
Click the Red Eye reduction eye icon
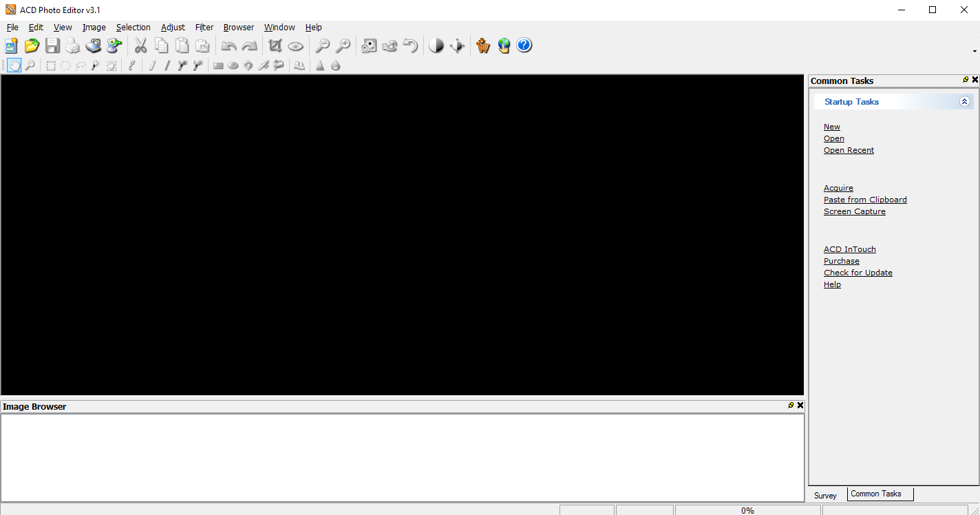(x=296, y=46)
